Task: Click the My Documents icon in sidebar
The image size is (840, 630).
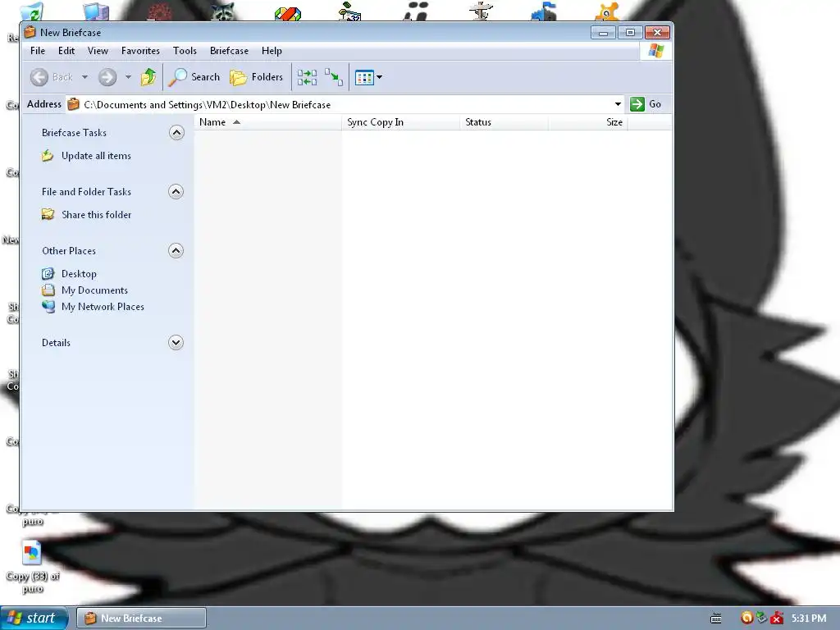Action: [48, 290]
